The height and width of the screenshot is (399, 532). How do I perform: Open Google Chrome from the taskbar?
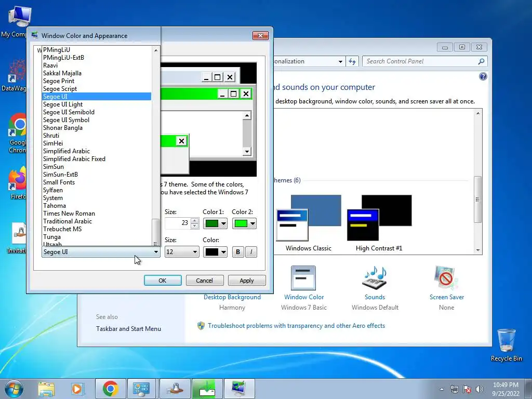(x=110, y=389)
